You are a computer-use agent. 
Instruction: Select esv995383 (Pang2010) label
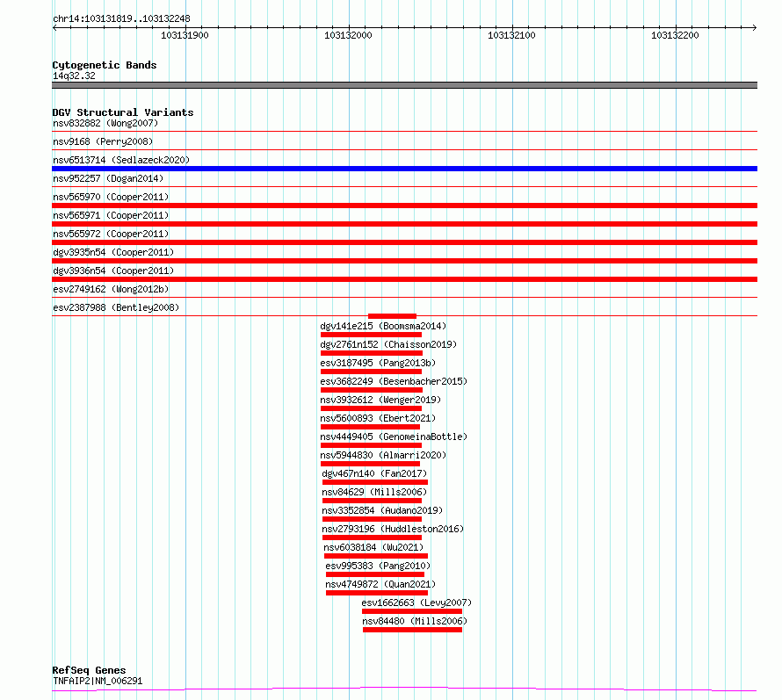coord(378,566)
